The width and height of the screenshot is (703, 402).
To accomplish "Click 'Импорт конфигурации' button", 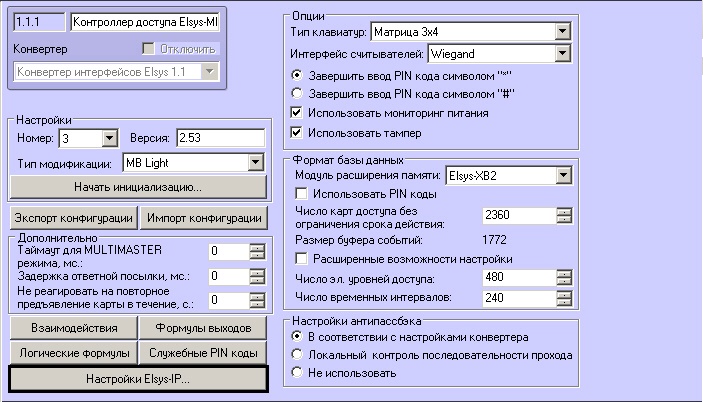I will 204,218.
